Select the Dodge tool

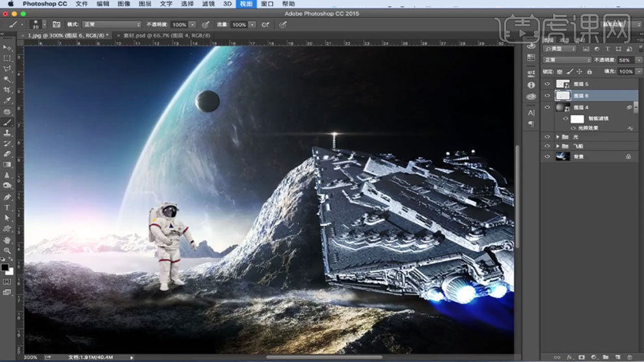pos(7,186)
